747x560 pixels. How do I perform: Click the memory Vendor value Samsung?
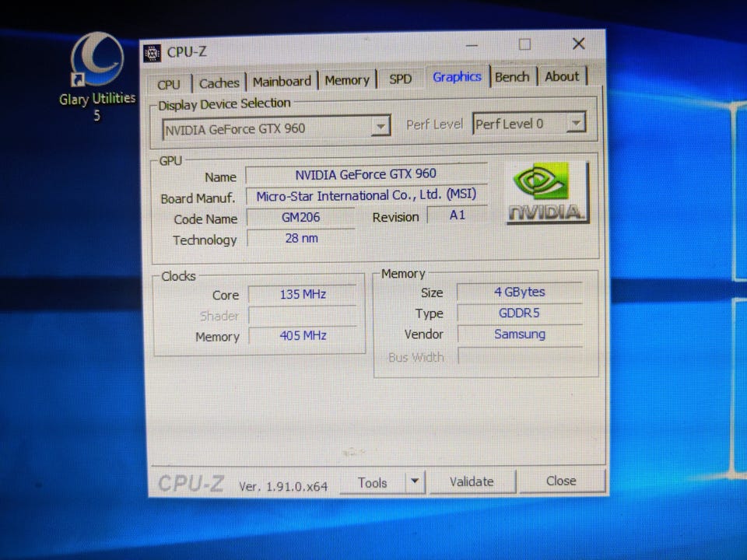[519, 334]
